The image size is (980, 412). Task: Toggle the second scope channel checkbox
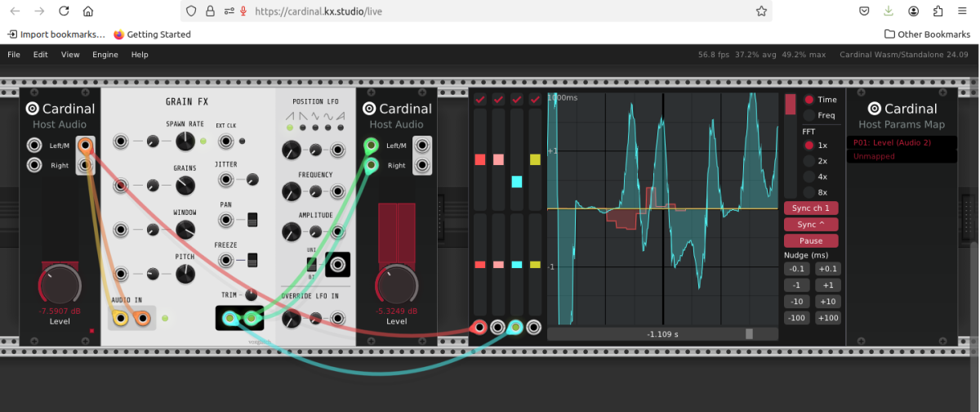(x=498, y=100)
